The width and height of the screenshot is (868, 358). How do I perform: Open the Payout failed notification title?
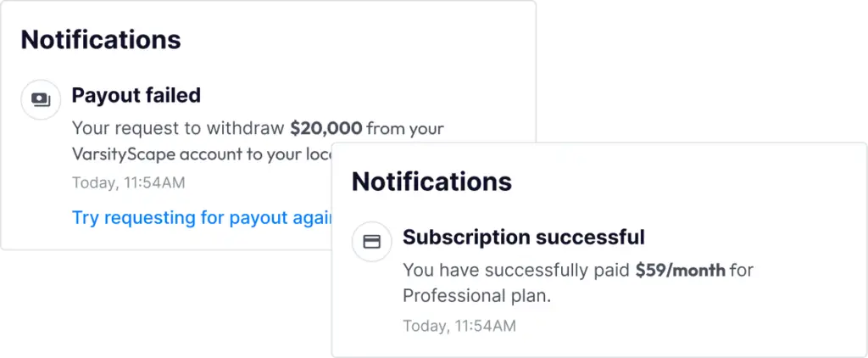[x=136, y=95]
